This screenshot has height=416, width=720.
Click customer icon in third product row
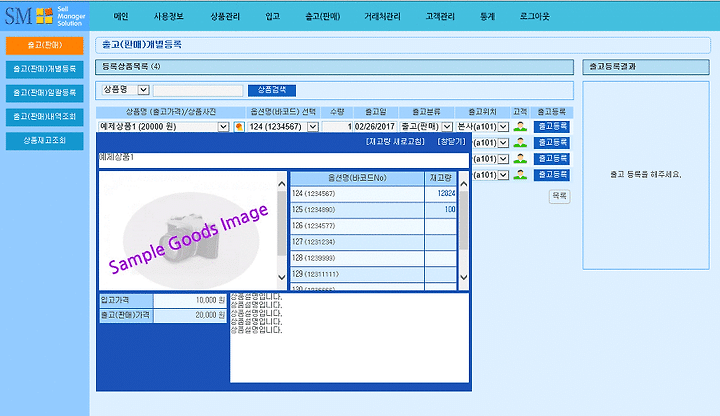pos(520,158)
